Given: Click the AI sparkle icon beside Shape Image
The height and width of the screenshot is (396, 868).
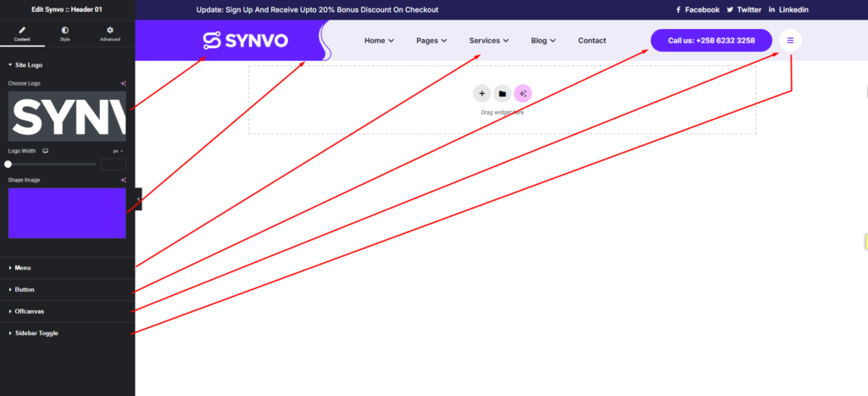Looking at the screenshot, I should (123, 180).
